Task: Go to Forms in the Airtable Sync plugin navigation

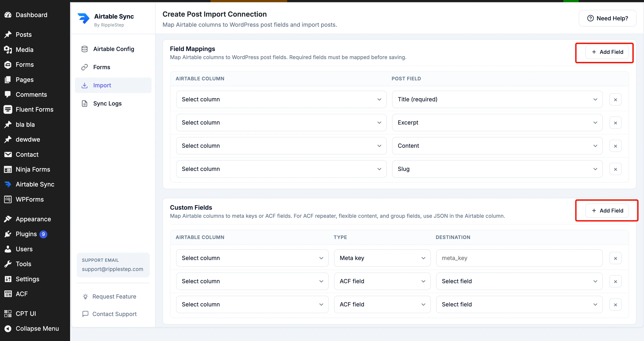Action: (113, 67)
